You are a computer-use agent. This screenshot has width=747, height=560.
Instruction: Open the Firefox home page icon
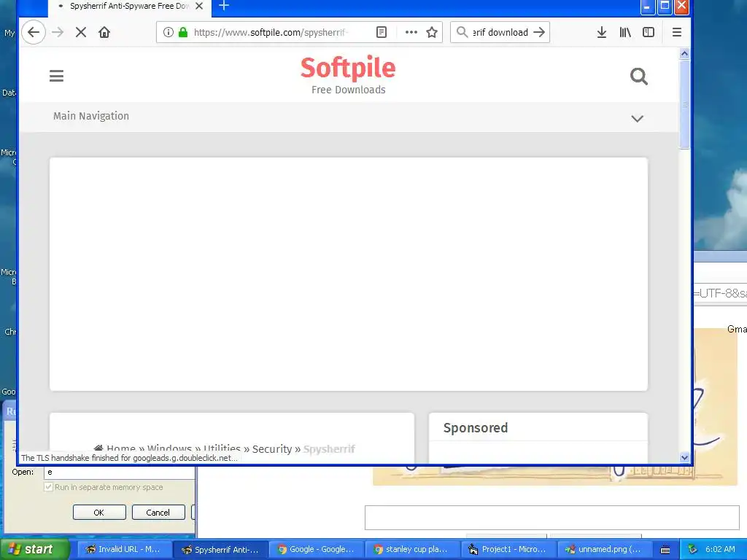104,32
